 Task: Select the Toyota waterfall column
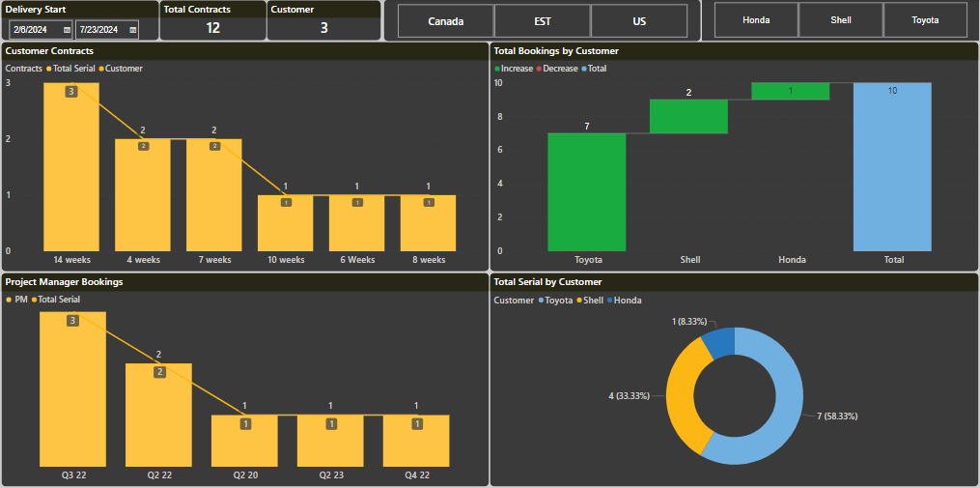coord(587,192)
